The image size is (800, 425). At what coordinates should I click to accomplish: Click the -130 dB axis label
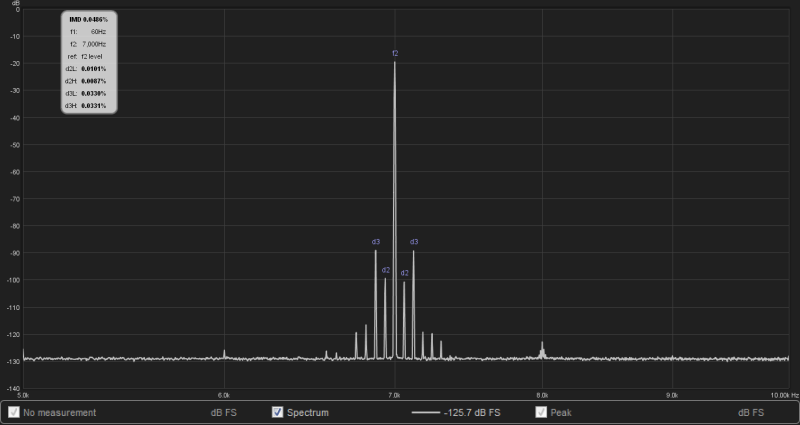click(14, 362)
